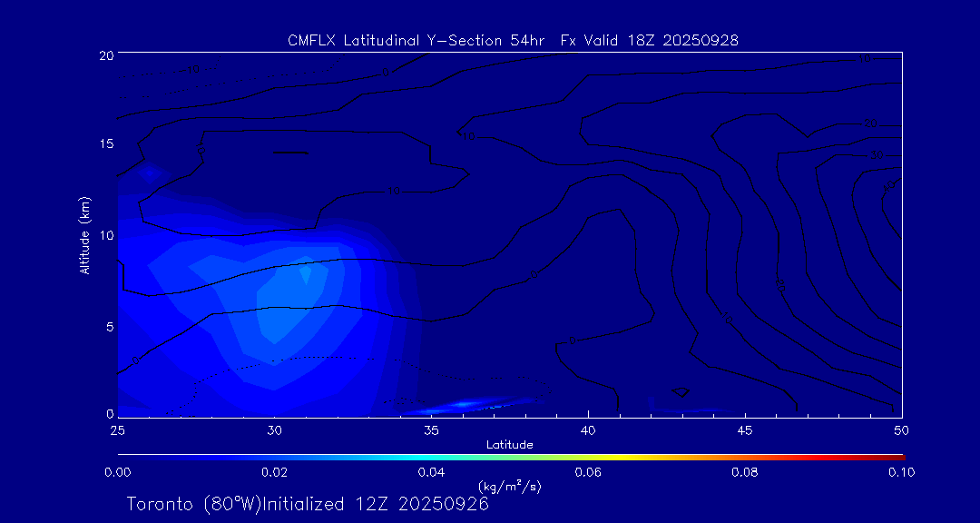Select the 10 km altitude tick label
980x523 pixels.
(x=104, y=235)
